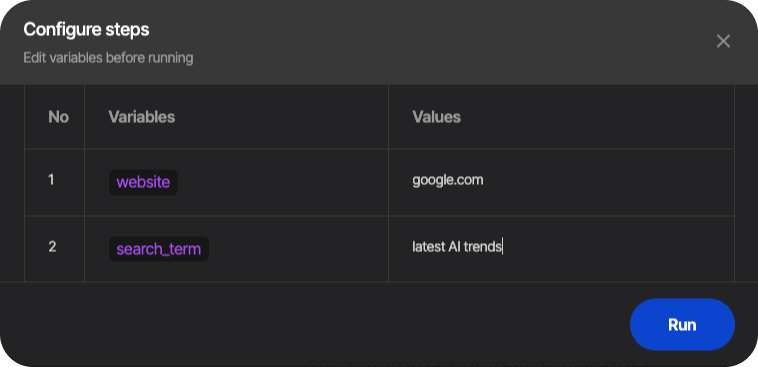
Task: Edit the google.com value field
Action: (x=561, y=182)
